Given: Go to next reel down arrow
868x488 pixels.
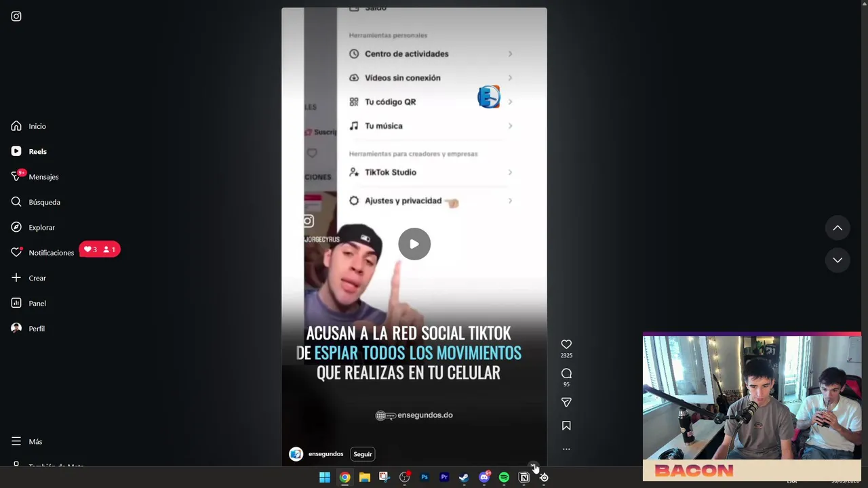Looking at the screenshot, I should coord(837,260).
